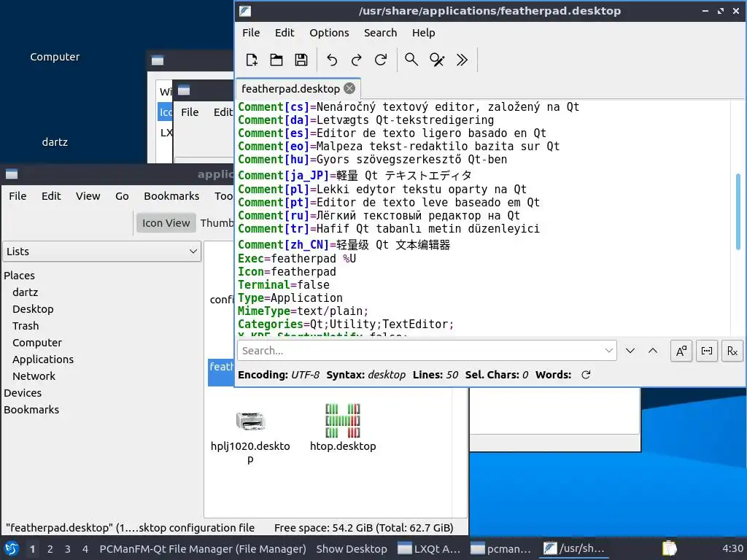Open file manager View menu
The image size is (747, 560).
click(x=88, y=196)
